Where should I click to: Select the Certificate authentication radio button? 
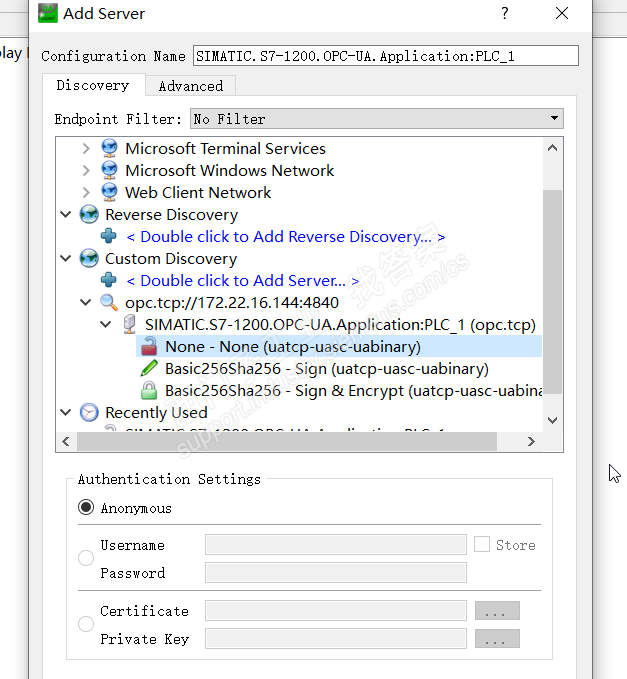86,624
